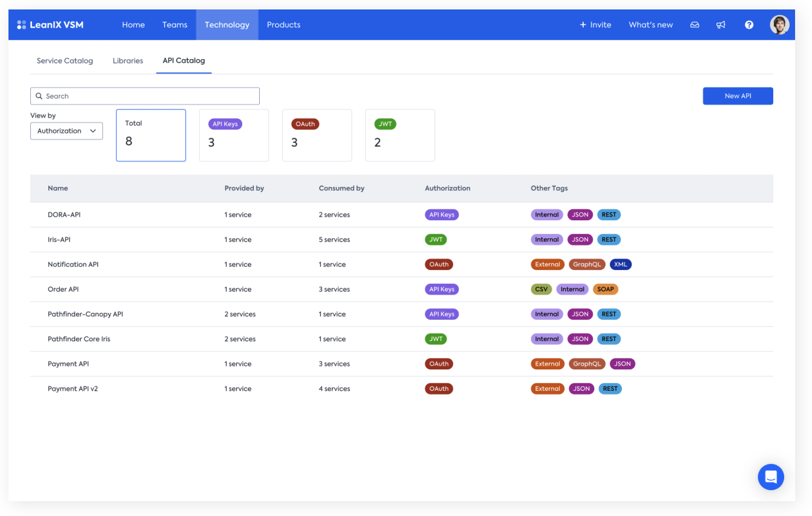This screenshot has width=812, height=516.
Task: Click the JSON tag in Iris-API row
Action: [580, 240]
